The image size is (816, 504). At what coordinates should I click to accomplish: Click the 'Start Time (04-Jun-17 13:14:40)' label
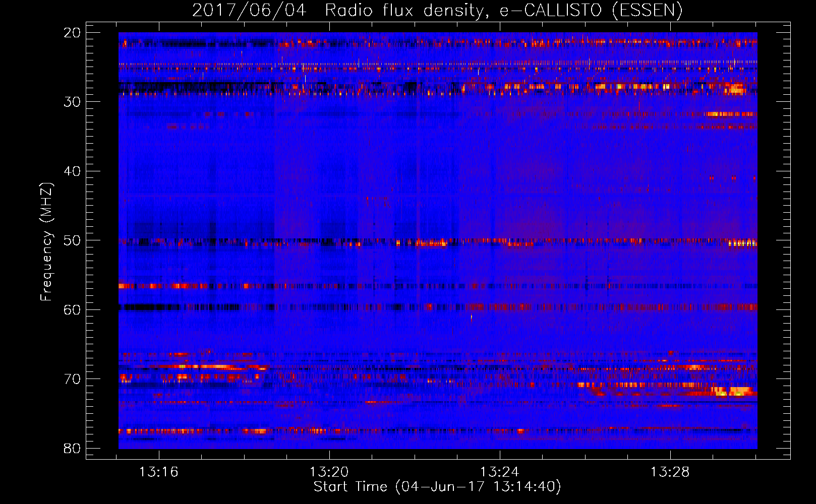pyautogui.click(x=437, y=487)
